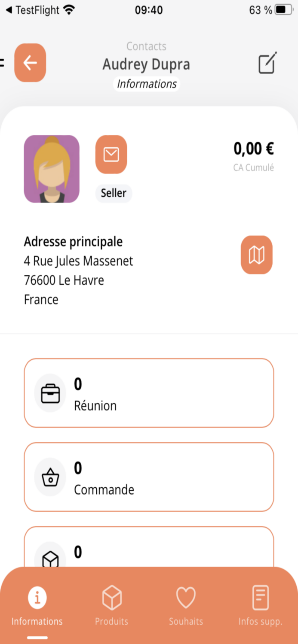Viewport: 298px width, 644px height.
Task: Tap the Seller label badge
Action: click(114, 193)
